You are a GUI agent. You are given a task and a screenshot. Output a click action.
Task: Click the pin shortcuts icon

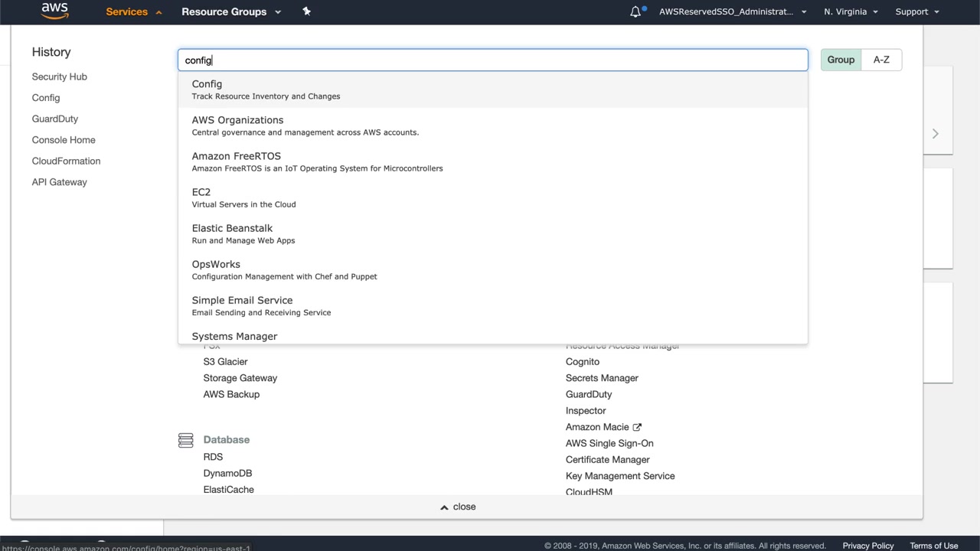point(306,11)
